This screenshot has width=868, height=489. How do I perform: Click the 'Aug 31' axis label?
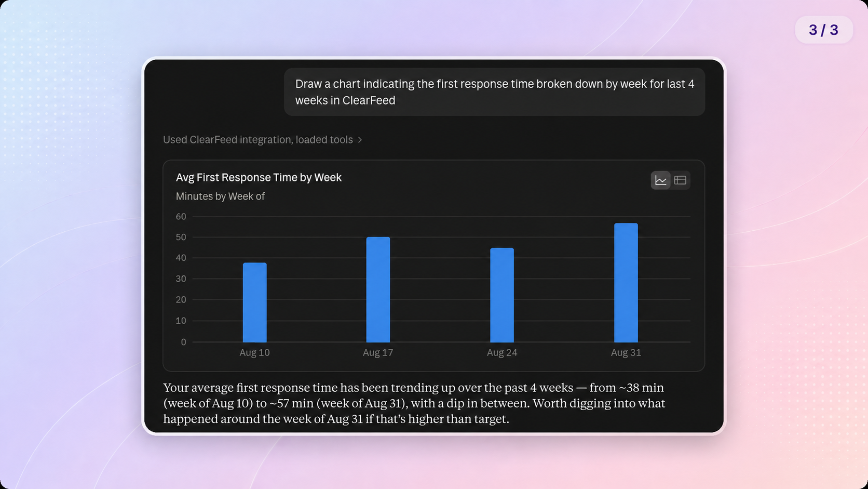click(x=626, y=352)
